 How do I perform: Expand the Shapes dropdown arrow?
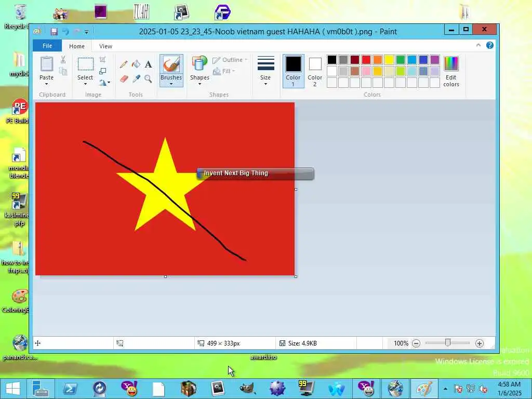coord(199,84)
